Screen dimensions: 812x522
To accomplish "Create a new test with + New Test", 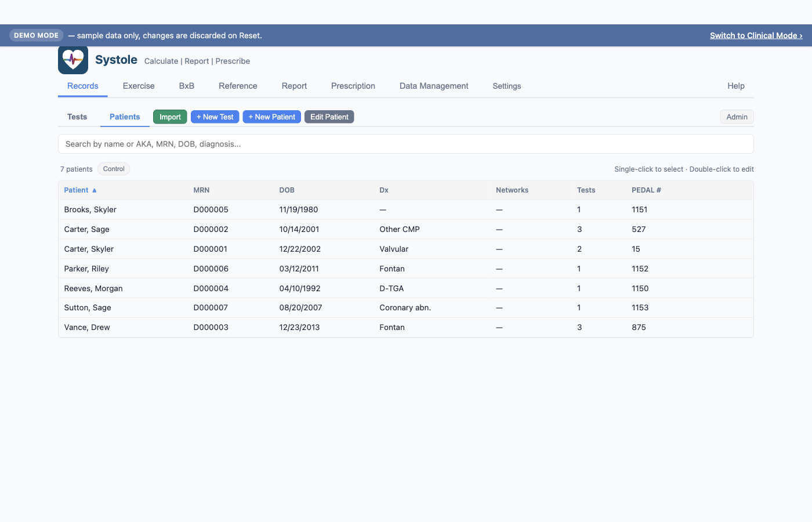I will point(215,117).
